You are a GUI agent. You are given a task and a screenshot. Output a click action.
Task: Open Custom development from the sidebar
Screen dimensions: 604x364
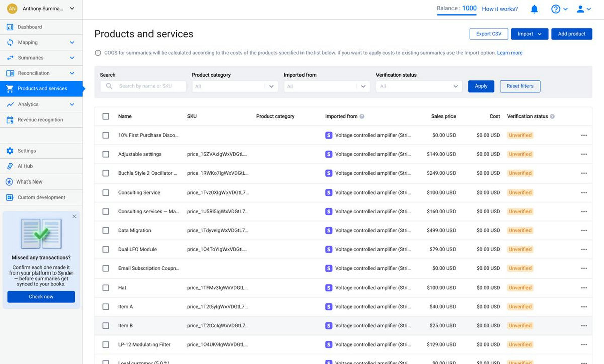tap(41, 197)
